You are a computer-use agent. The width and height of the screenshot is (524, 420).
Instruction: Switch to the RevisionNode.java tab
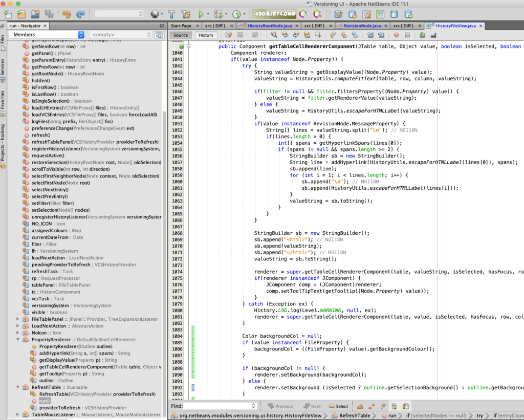pos(362,26)
